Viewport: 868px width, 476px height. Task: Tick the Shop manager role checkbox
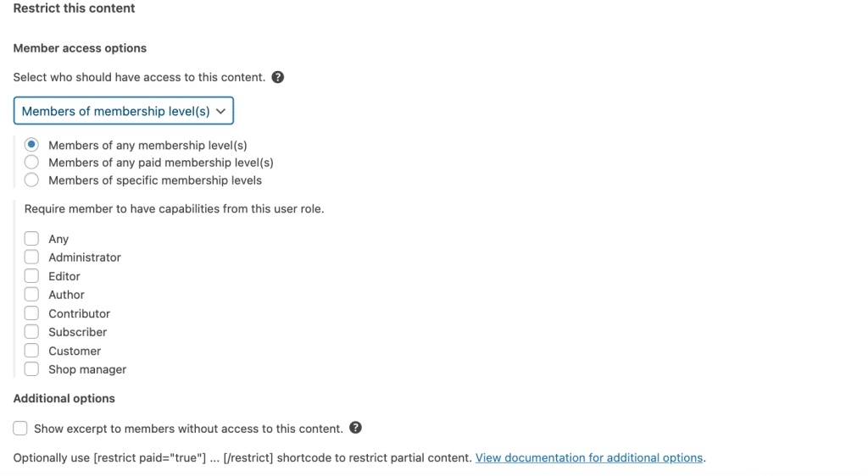point(31,368)
